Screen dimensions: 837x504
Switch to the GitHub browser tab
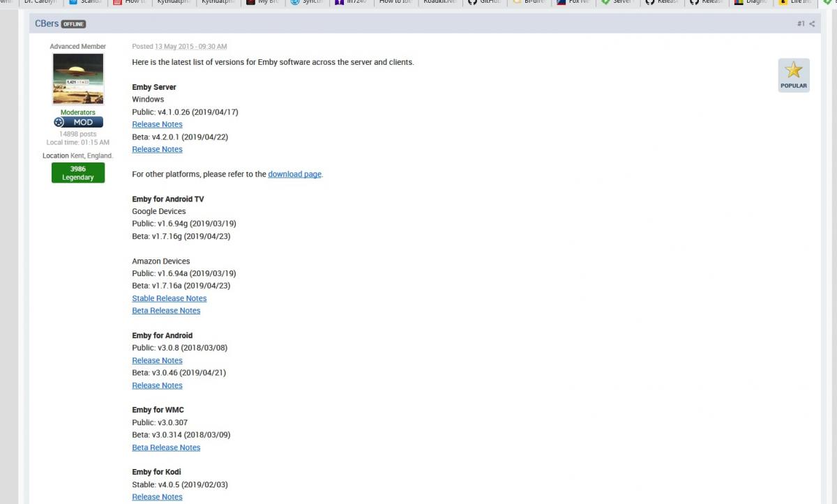(483, 3)
